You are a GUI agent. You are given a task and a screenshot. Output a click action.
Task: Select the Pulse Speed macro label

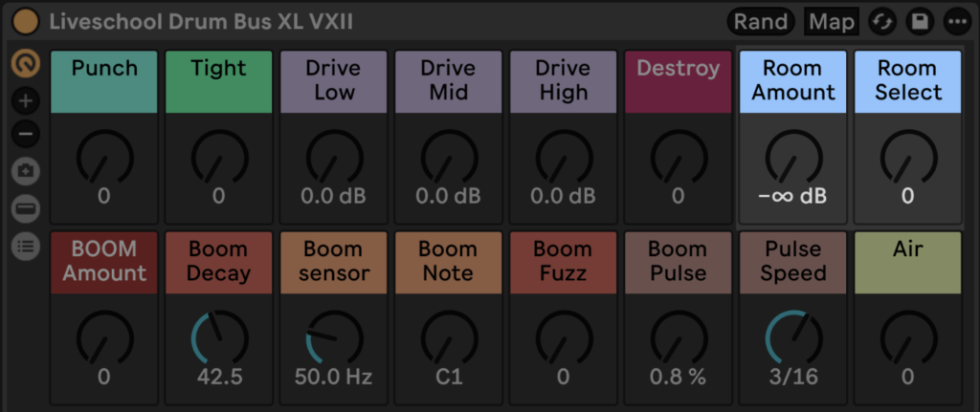793,263
